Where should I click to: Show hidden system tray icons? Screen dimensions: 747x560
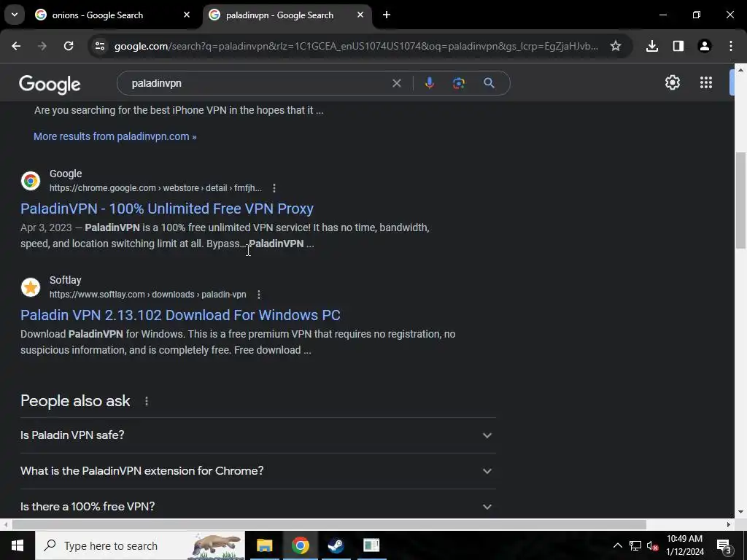click(617, 545)
